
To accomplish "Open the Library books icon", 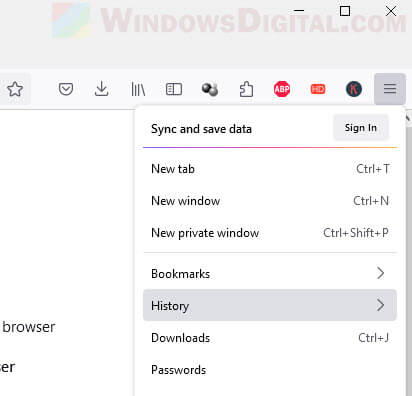I will point(138,89).
